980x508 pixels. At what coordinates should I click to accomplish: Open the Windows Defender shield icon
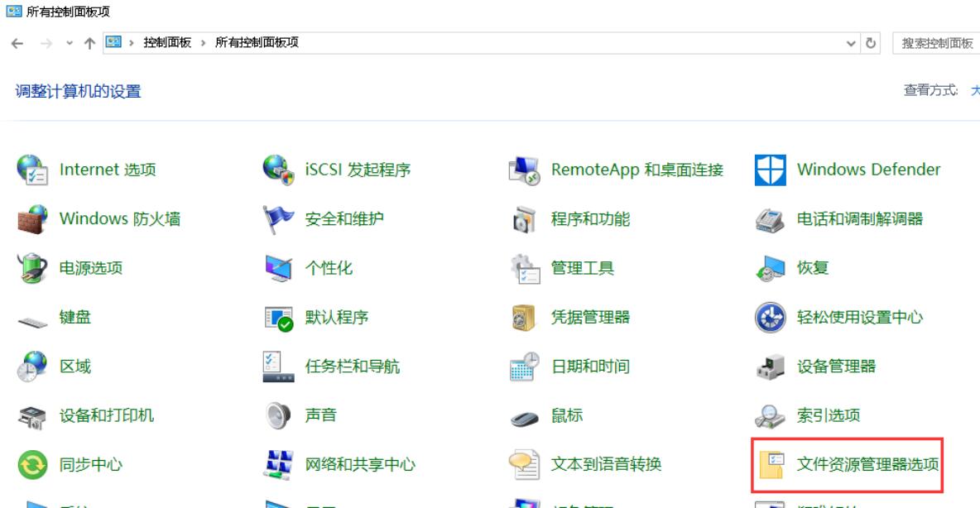point(770,170)
